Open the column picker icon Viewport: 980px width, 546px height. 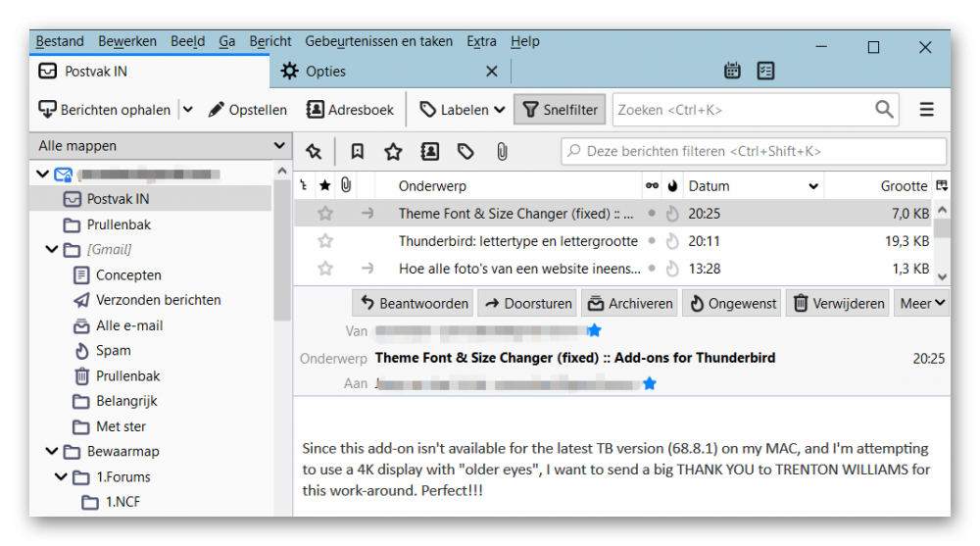pyautogui.click(x=941, y=185)
